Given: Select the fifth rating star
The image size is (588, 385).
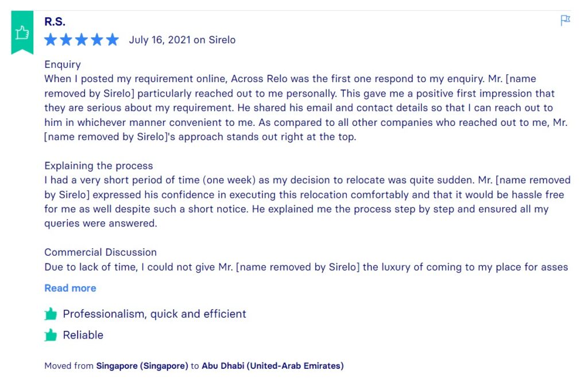Looking at the screenshot, I should [x=112, y=40].
